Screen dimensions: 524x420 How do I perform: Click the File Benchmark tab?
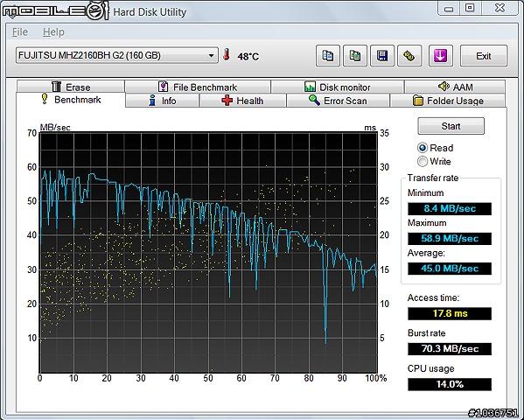coord(198,87)
